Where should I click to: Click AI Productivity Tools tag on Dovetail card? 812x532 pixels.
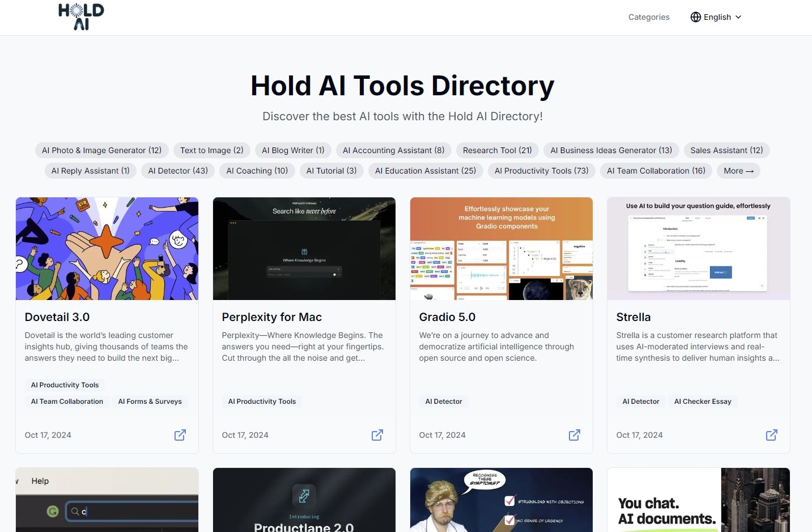(x=65, y=385)
